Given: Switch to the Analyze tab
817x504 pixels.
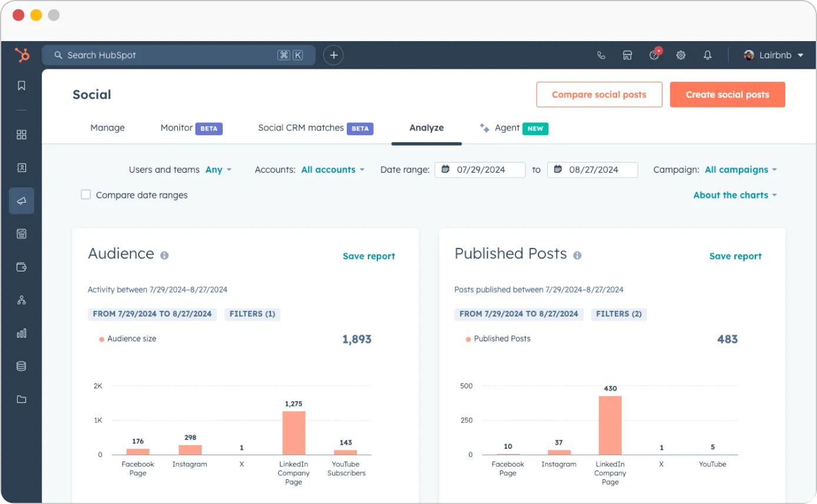Looking at the screenshot, I should pos(426,127).
